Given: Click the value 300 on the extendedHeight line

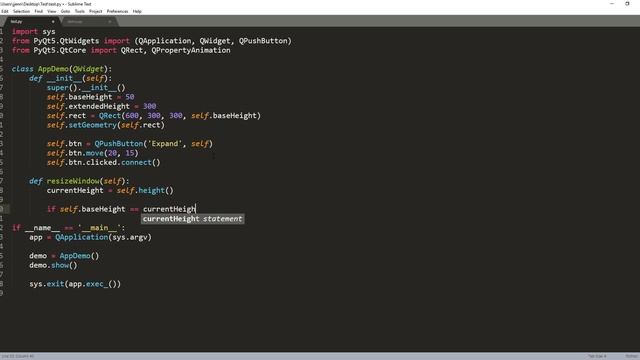Looking at the screenshot, I should 149,107.
